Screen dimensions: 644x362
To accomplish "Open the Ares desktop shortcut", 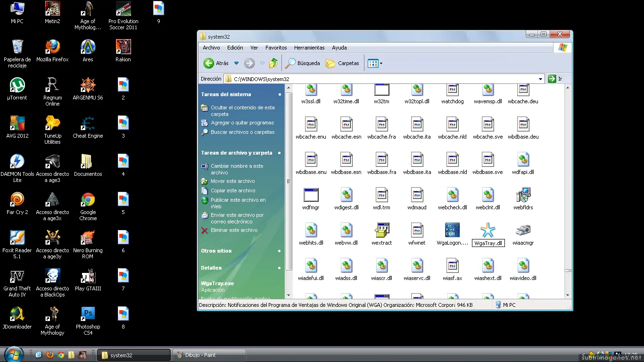I will pyautogui.click(x=88, y=51).
